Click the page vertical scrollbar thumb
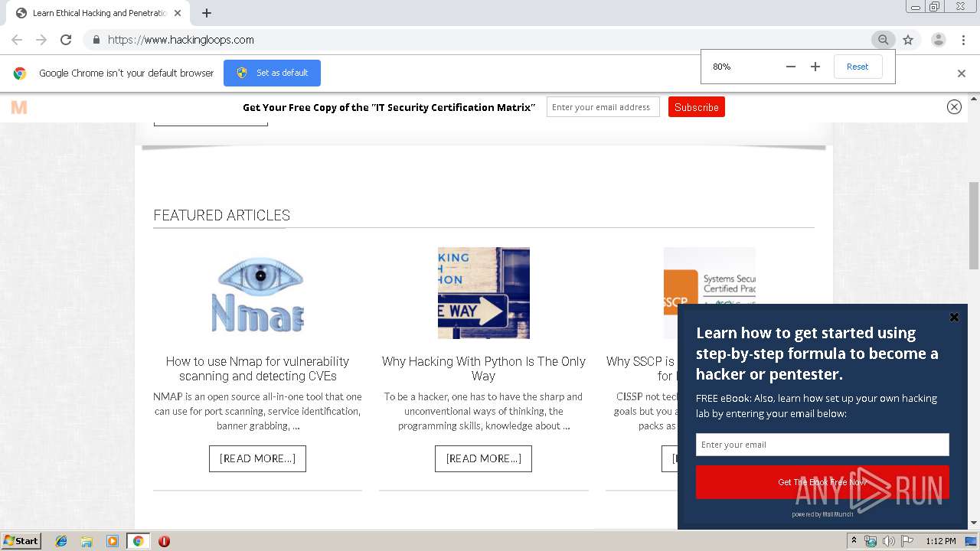 click(x=974, y=226)
